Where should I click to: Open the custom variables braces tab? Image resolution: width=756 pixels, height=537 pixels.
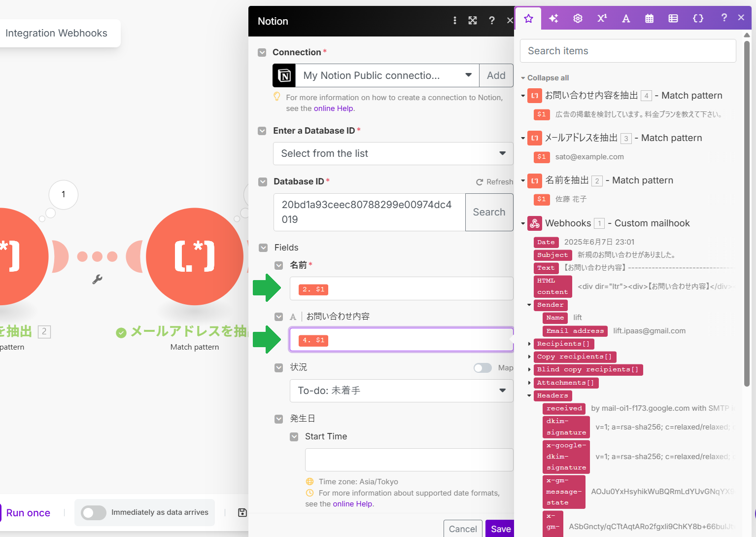click(x=698, y=19)
